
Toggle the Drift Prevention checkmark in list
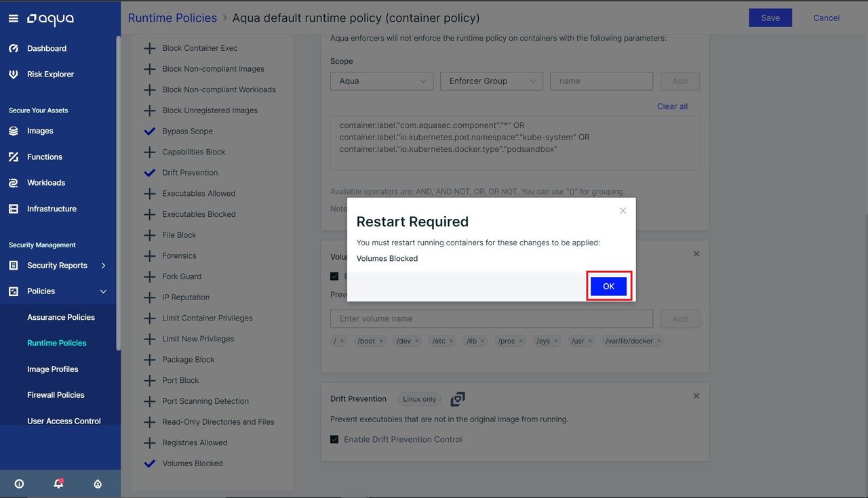(150, 173)
